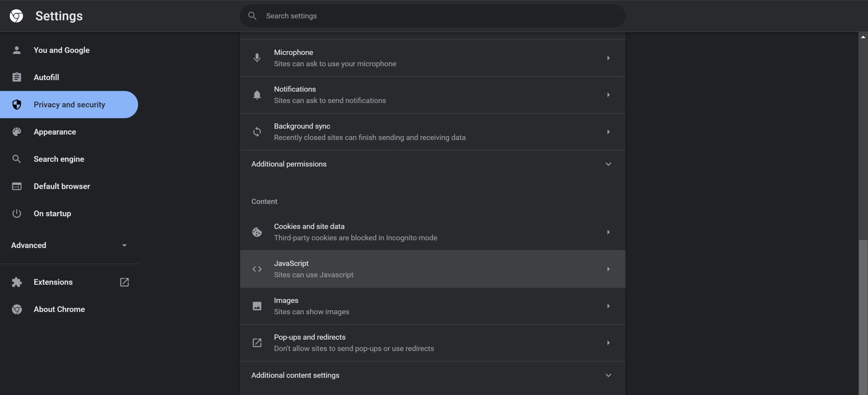
Task: Click the Microphone icon in site settings
Action: click(257, 58)
